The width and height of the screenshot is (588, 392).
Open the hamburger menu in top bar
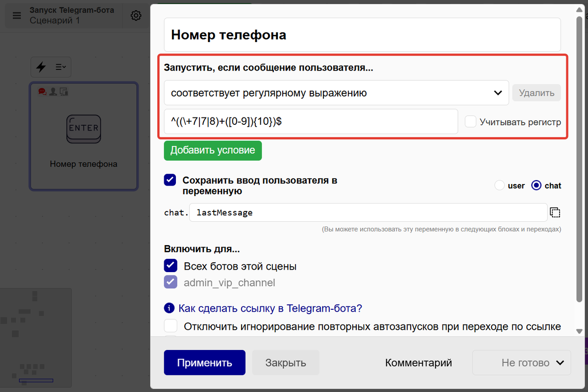[x=17, y=16]
